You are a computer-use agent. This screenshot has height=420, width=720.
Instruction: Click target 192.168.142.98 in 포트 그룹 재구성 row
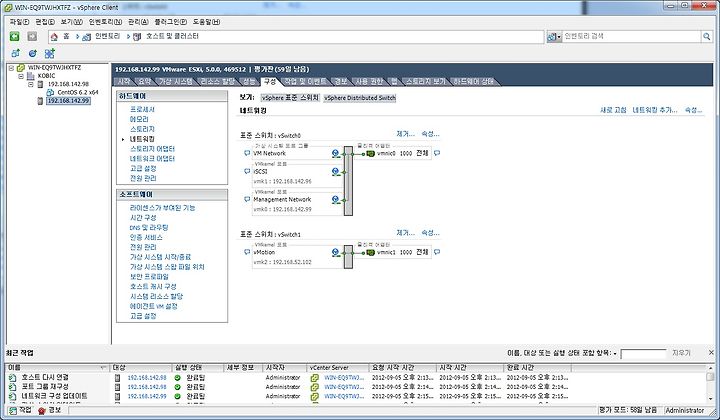click(147, 387)
